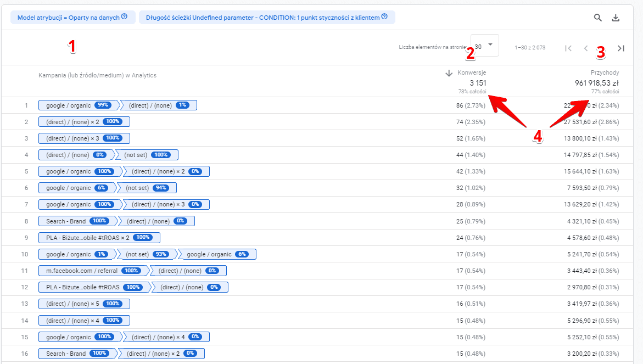Jump to last page of results
Screen dimensions: 643x364
621,48
